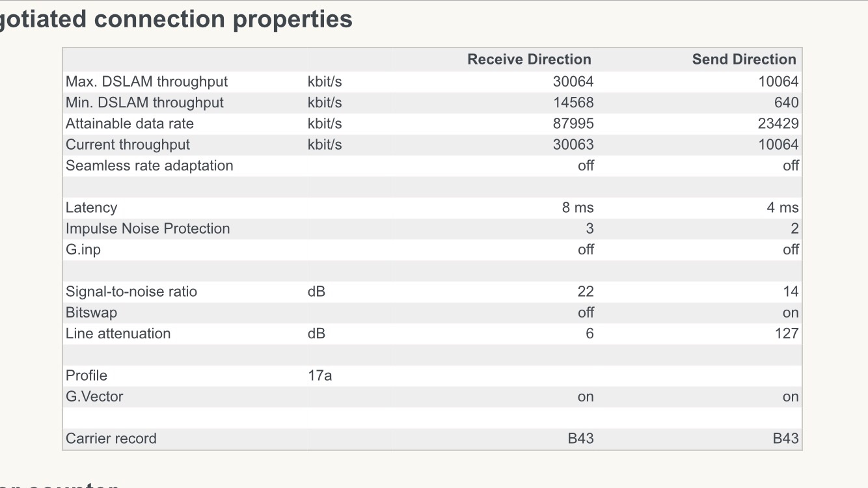Select the Line attenuation row label
868x488 pixels.
[118, 334]
